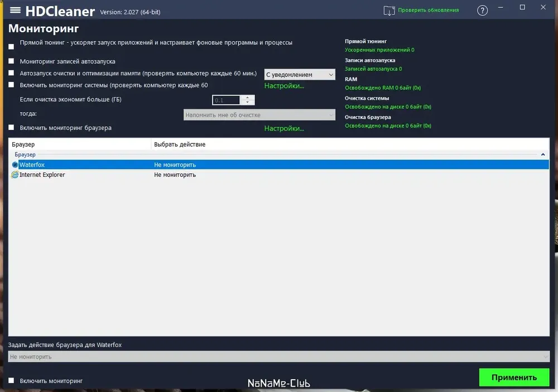Click the Internet Explorer icon in list
This screenshot has width=558, height=392.
click(15, 175)
